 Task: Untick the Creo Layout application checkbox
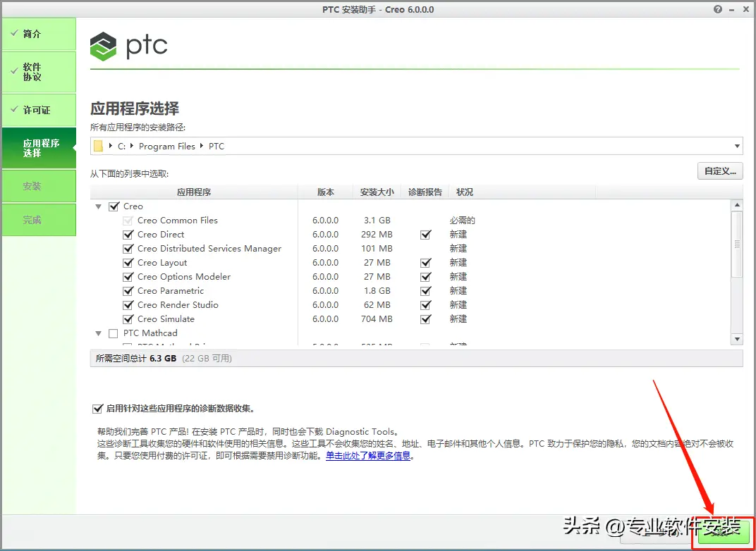[128, 263]
